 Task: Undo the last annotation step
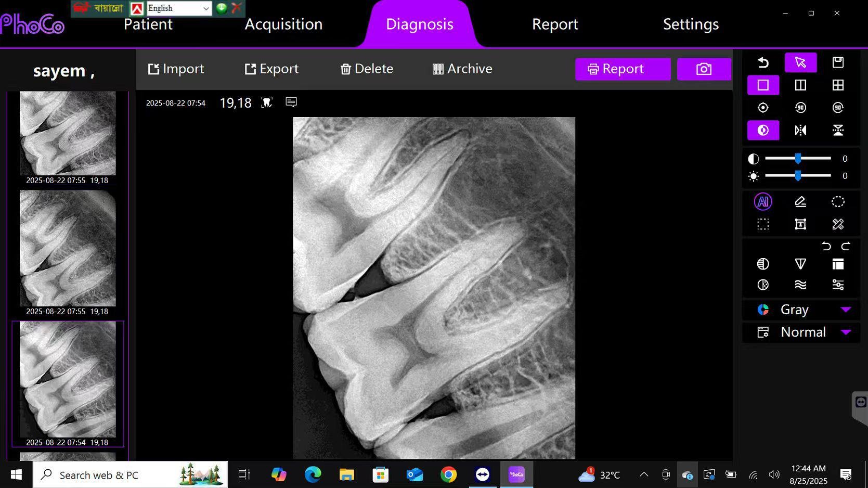click(826, 246)
